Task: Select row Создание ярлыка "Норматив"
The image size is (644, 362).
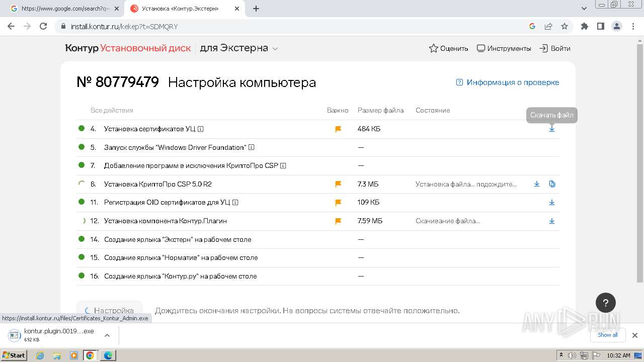Action: [x=317, y=257]
